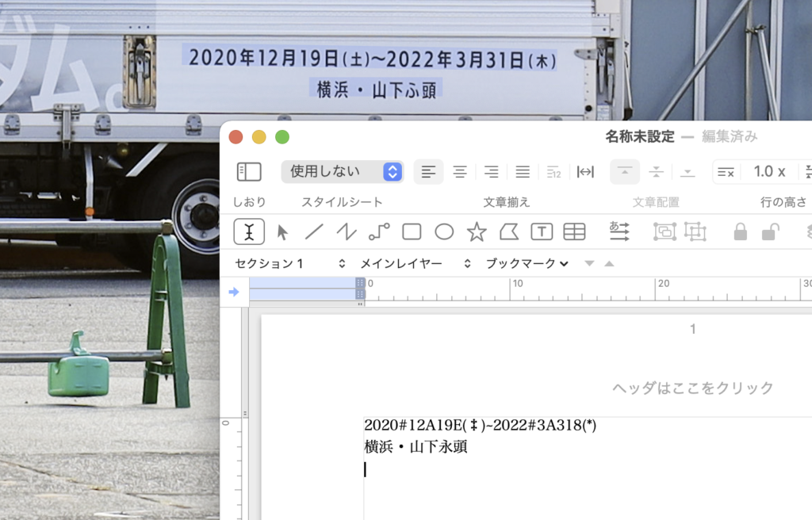812x520 pixels.
Task: Open the ブックマーク menu
Action: point(527,263)
